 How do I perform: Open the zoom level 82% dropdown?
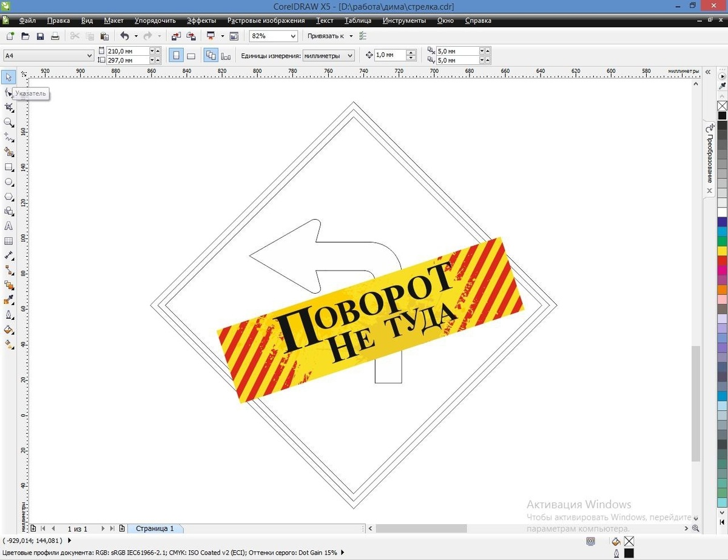click(293, 36)
